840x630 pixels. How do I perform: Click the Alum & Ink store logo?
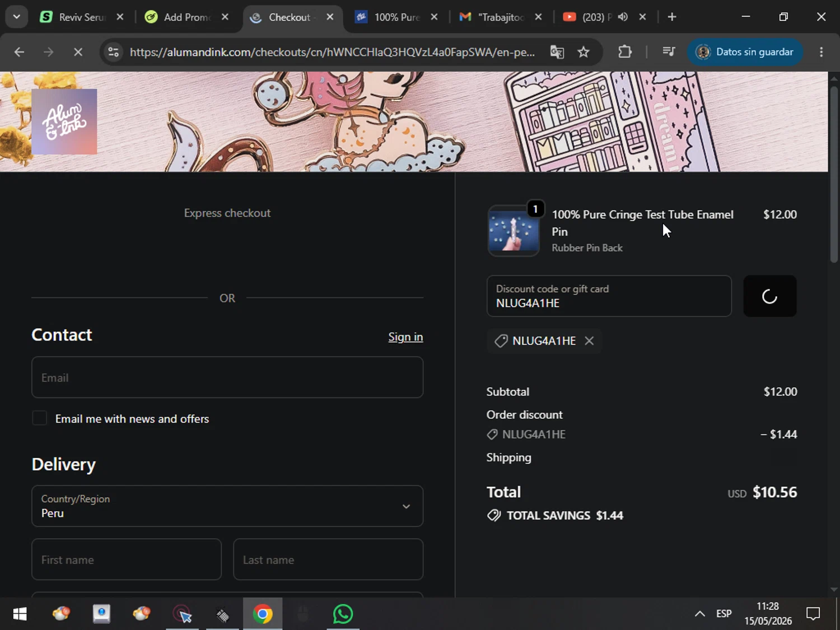tap(64, 122)
